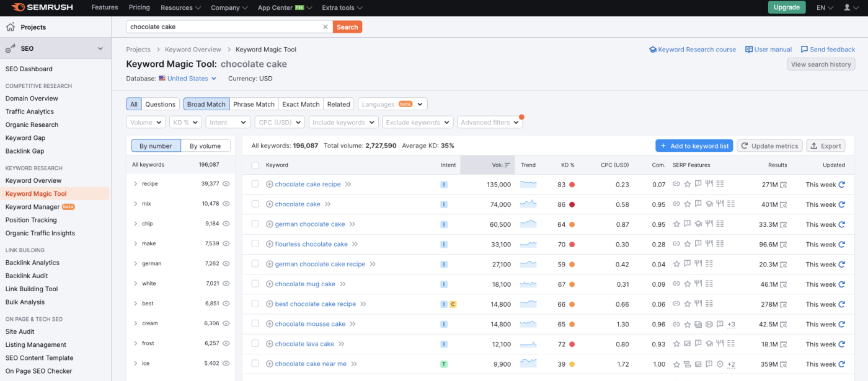Screen dimensions: 868x381
Task: Open the Keyword Research course link
Action: [693, 50]
